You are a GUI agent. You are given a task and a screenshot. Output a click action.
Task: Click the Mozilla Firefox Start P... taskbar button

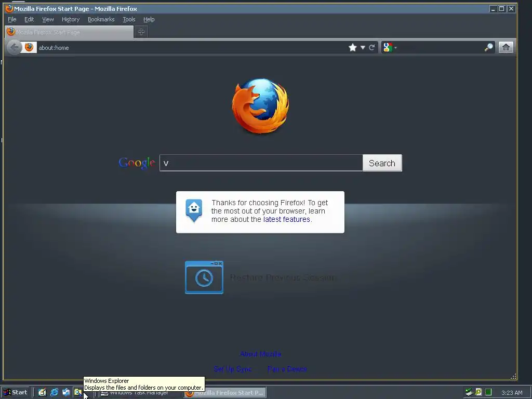point(225,393)
